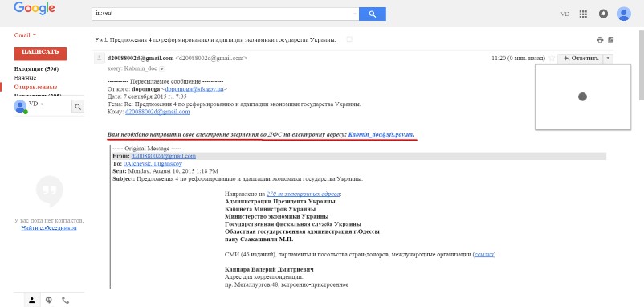Search Hangouts contacts magnifier button
Image resolution: width=644 pixels, height=307 pixels.
[78, 107]
